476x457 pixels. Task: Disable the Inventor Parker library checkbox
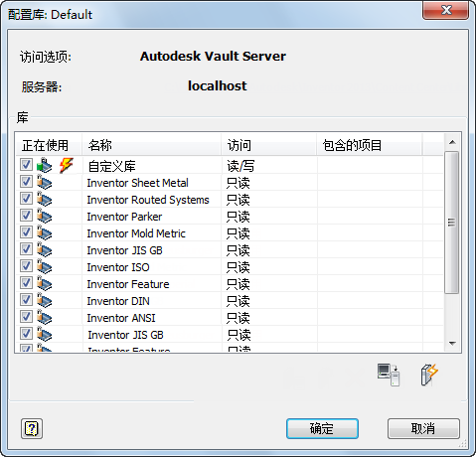point(26,216)
